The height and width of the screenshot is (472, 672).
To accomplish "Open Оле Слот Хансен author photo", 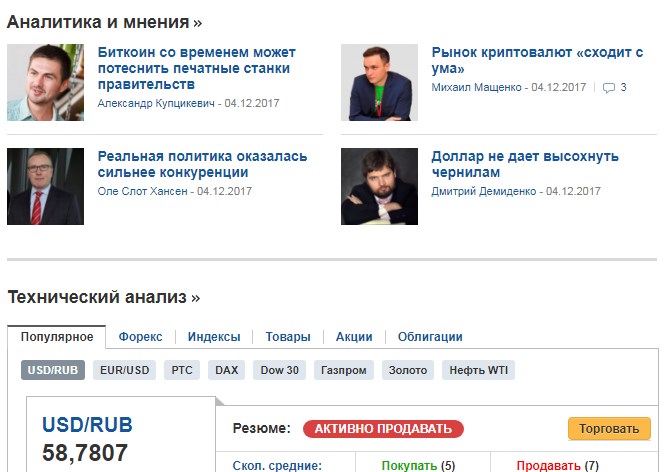I will 45,186.
